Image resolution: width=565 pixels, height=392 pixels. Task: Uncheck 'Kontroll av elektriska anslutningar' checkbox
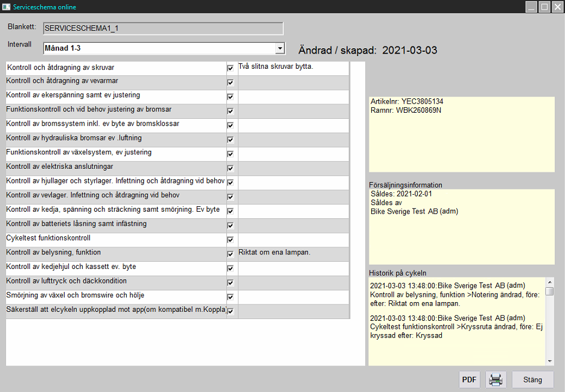pos(230,168)
